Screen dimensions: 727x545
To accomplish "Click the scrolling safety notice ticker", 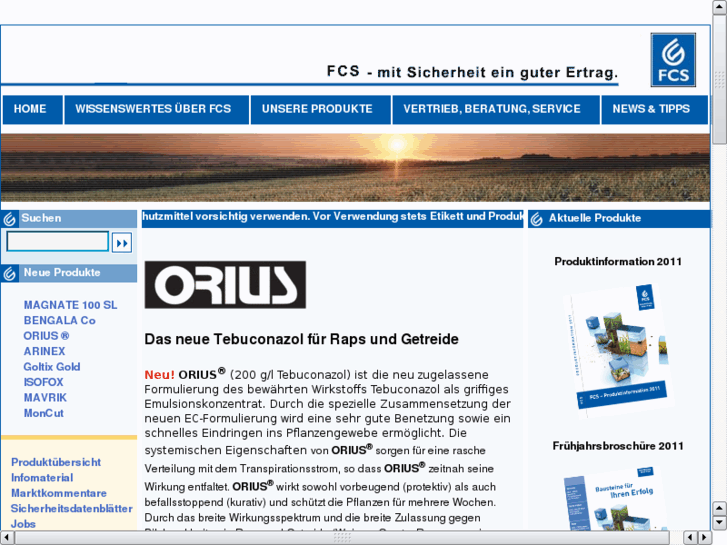I will tap(332, 217).
